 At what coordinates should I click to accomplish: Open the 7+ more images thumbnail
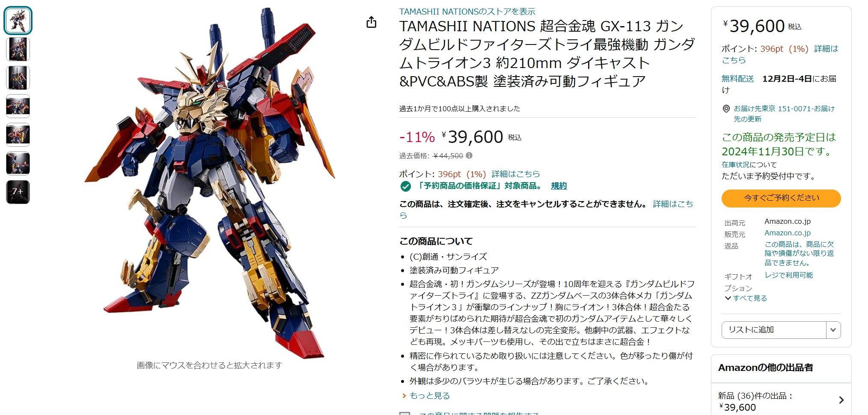click(18, 192)
